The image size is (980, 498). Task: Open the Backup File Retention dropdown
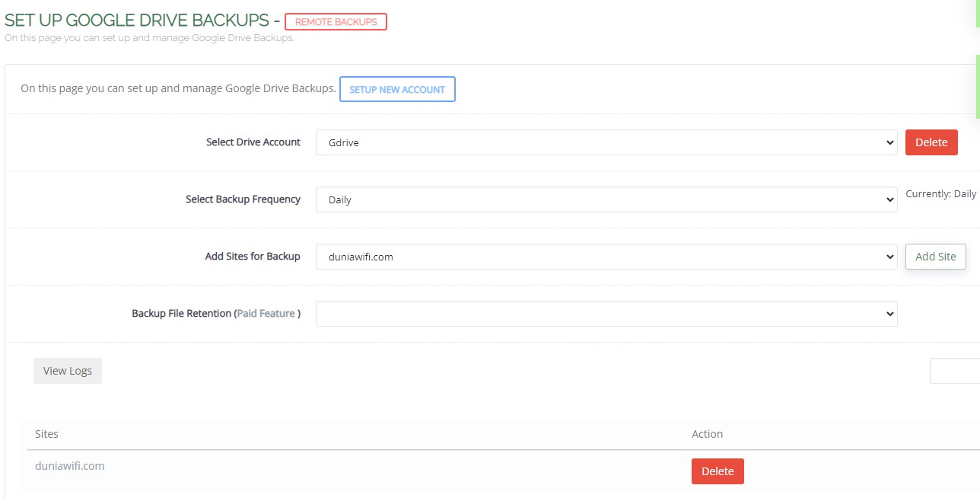tap(605, 314)
